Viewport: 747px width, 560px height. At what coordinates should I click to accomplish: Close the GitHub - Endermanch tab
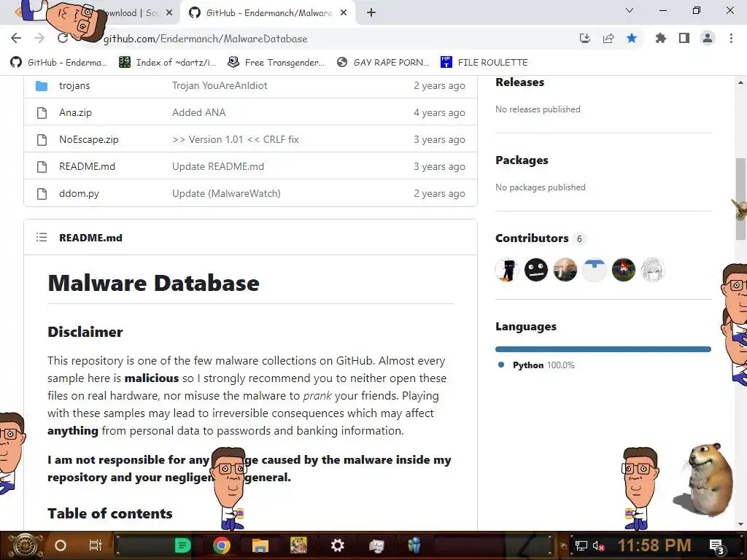(x=344, y=13)
